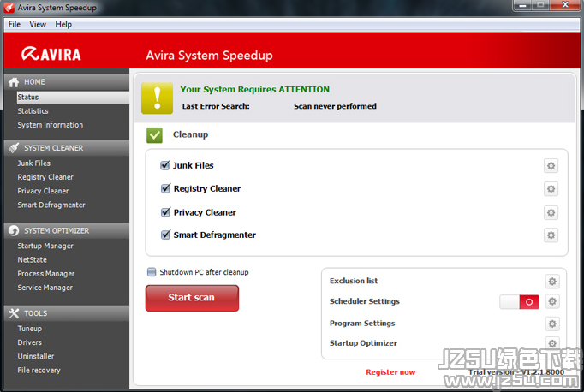Screen dimensions: 584x392
Task: Click the Avira logo in banner
Action: 51,54
